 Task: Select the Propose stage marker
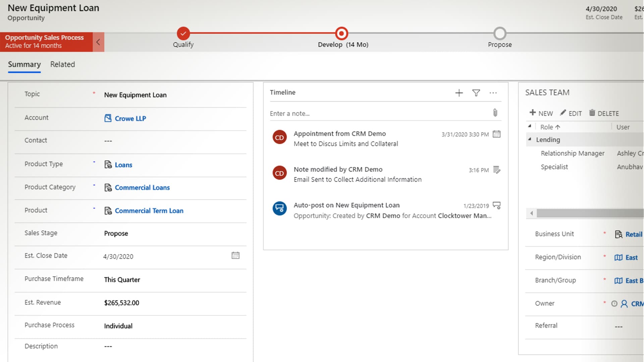500,34
